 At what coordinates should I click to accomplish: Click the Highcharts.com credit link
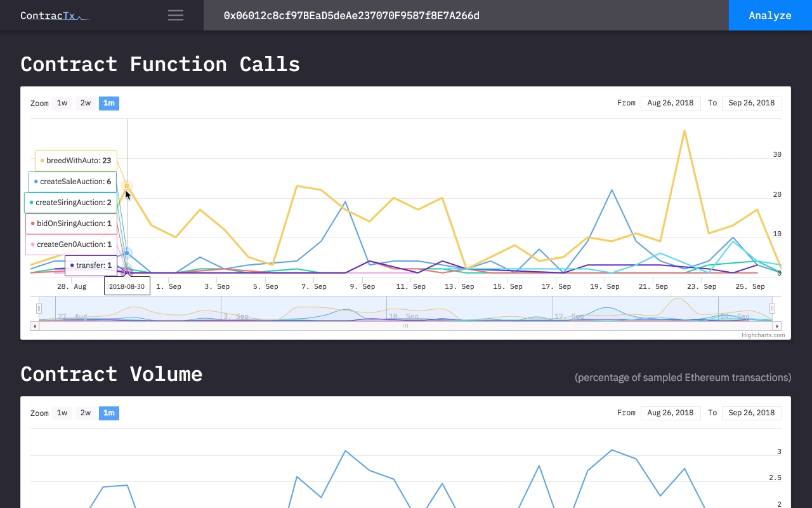763,335
